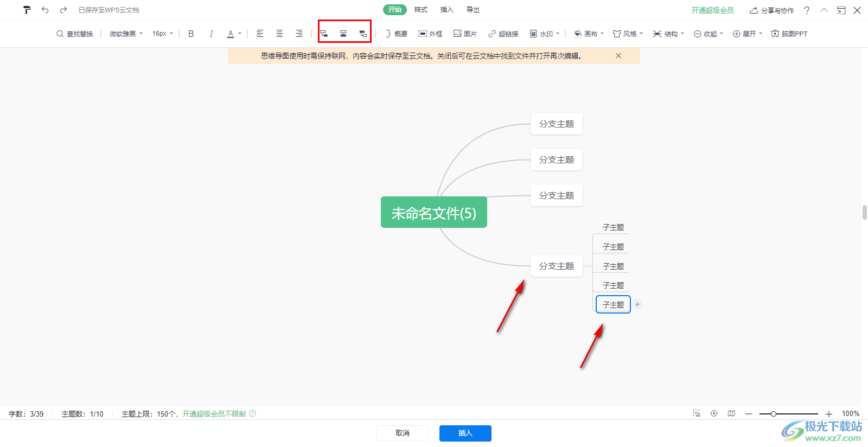Align text to the right
This screenshot has width=868, height=447.
pos(299,34)
